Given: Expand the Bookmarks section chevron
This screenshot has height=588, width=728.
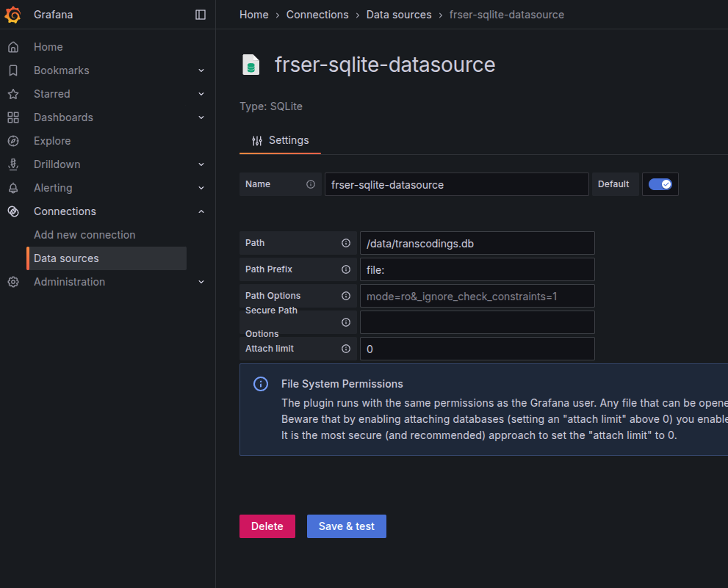Looking at the screenshot, I should 201,70.
